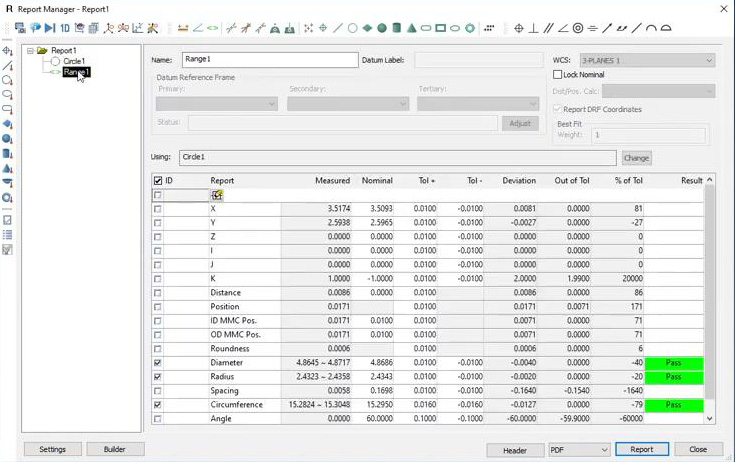Click the parallelism tolerance icon
735x462 pixels.
[x=548, y=28]
